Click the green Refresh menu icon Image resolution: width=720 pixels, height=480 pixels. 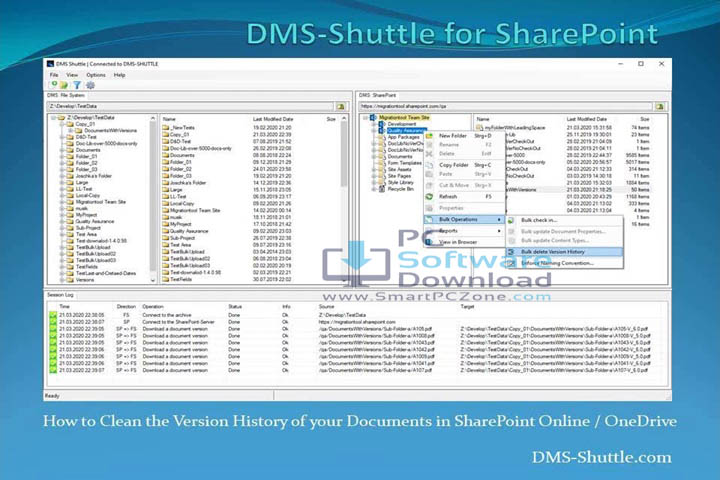point(429,197)
